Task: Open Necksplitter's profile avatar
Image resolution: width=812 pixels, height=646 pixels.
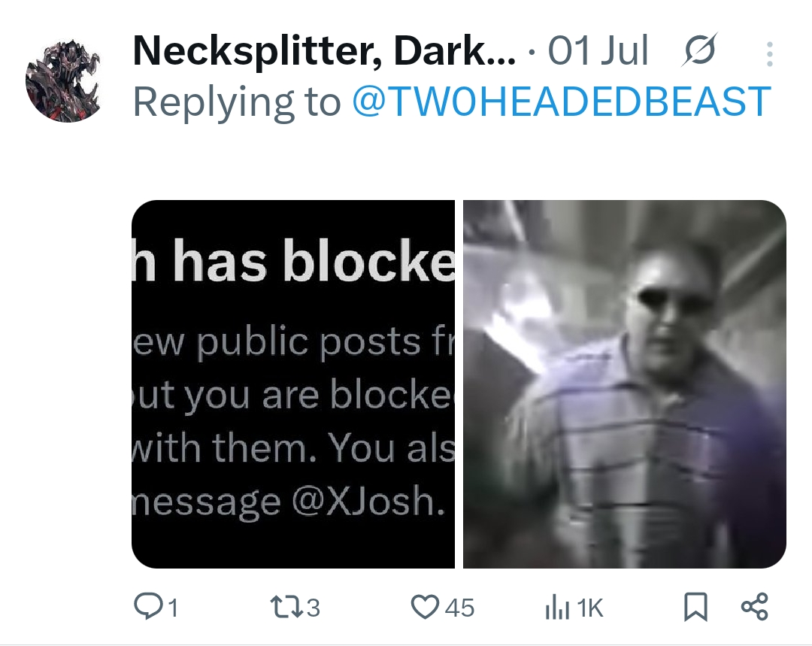Action: (x=63, y=80)
